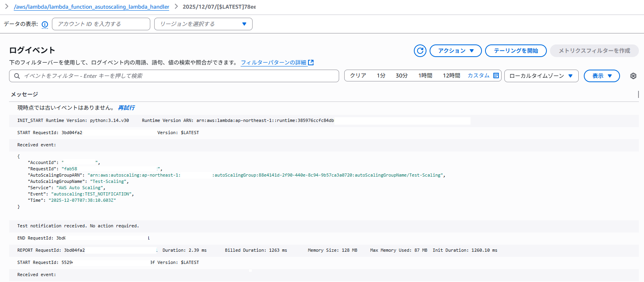The width and height of the screenshot is (644, 282).
Task: Select the 30分 time range
Action: pyautogui.click(x=401, y=76)
